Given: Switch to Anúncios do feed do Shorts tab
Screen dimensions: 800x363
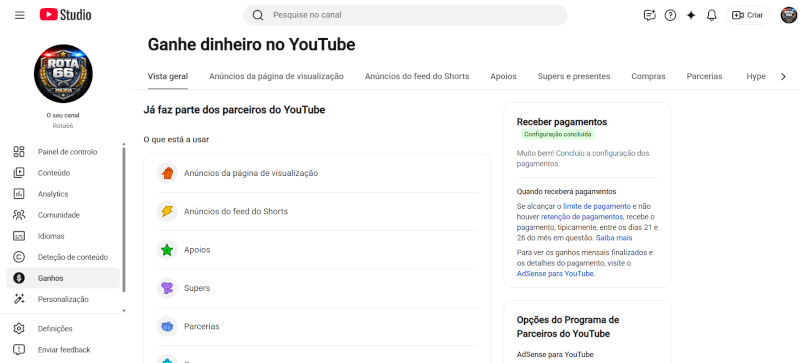Looking at the screenshot, I should 417,77.
